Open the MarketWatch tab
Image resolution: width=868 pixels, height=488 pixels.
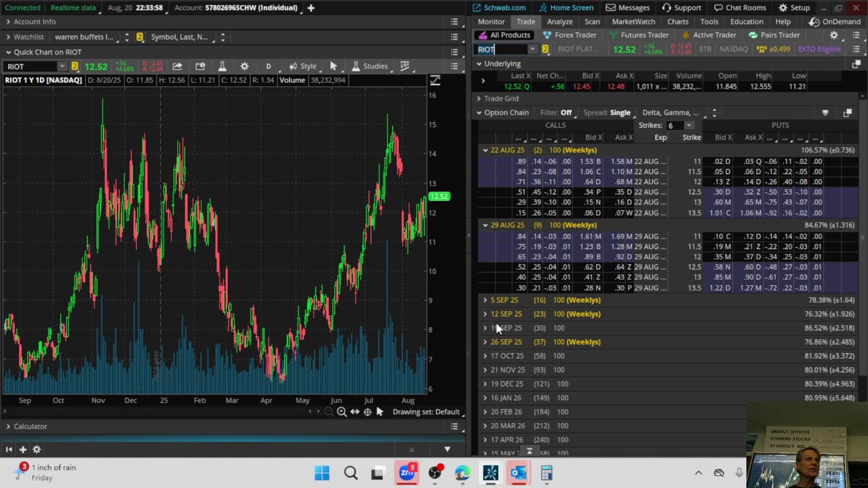pyautogui.click(x=633, y=22)
